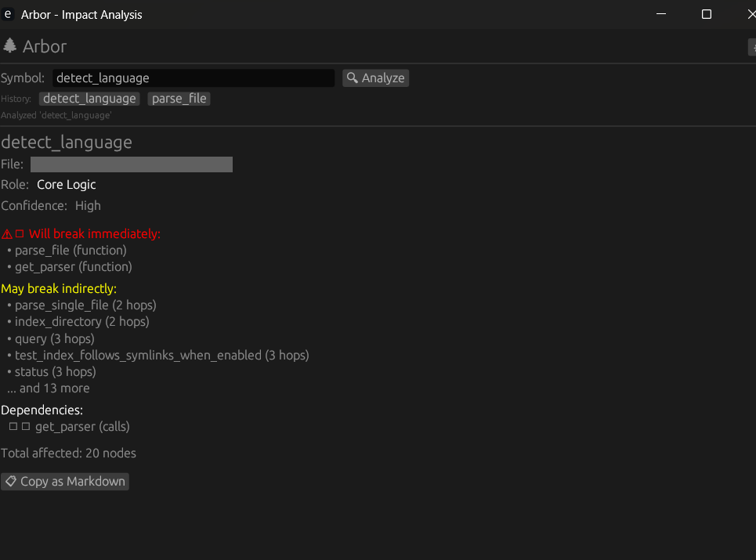Image resolution: width=756 pixels, height=560 pixels.
Task: Expand the Dependencies section
Action: (42, 410)
